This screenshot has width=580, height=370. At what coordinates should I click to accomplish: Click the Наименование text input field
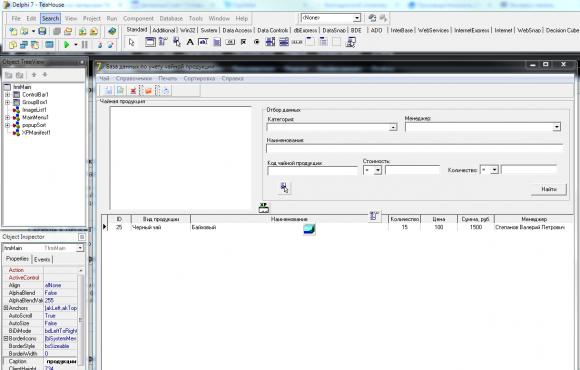pos(415,149)
